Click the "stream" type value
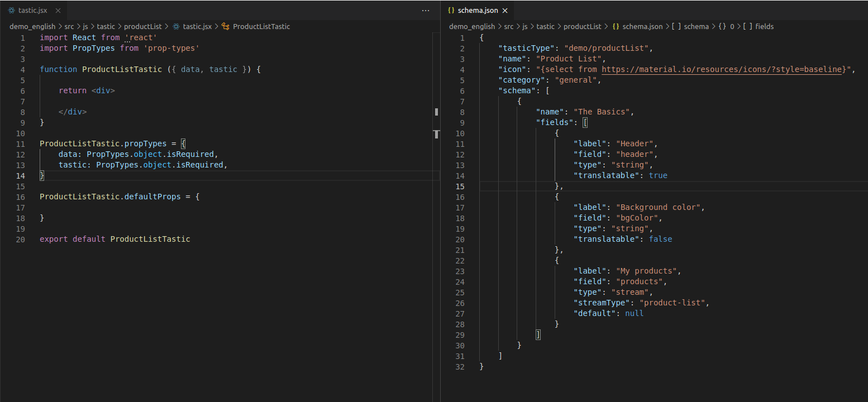 (x=630, y=292)
